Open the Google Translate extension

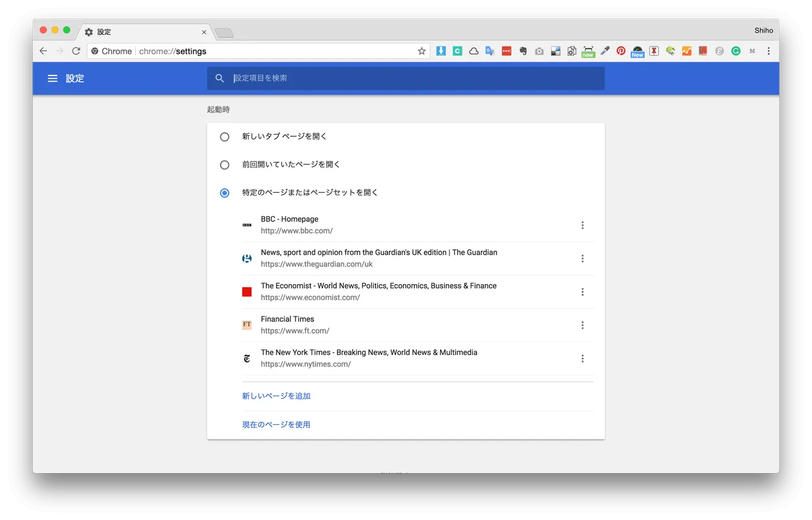pos(490,51)
